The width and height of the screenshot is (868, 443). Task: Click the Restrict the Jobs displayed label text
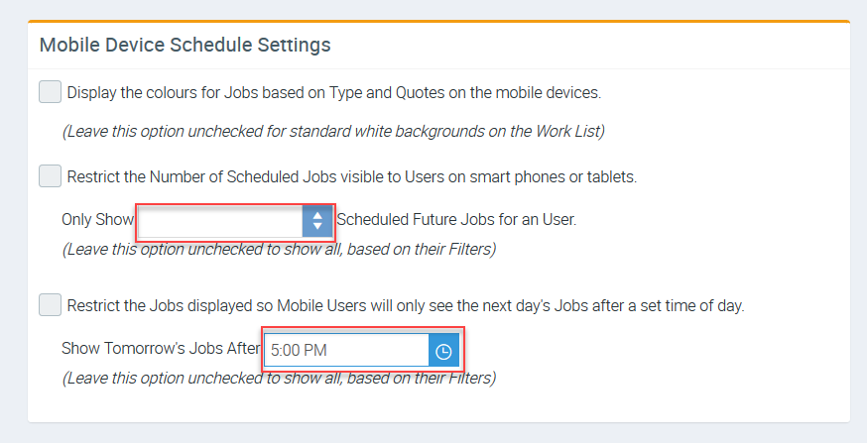pyautogui.click(x=405, y=305)
